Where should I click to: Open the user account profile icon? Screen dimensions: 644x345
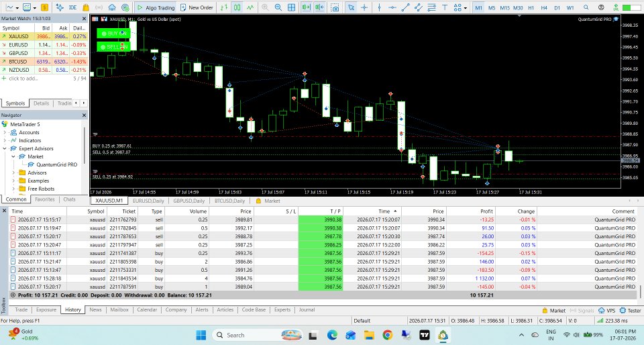click(601, 7)
